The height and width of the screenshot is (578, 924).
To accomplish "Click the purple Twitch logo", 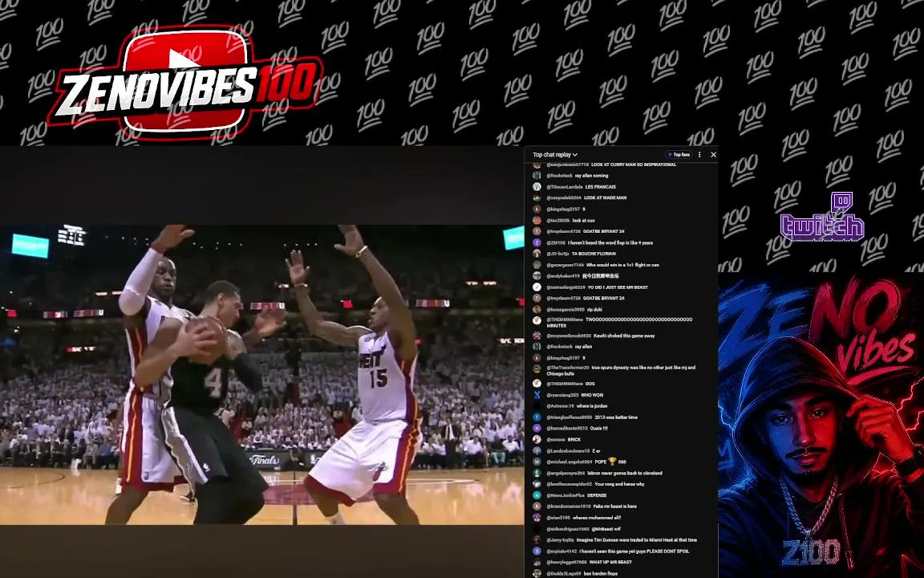I will (x=822, y=217).
